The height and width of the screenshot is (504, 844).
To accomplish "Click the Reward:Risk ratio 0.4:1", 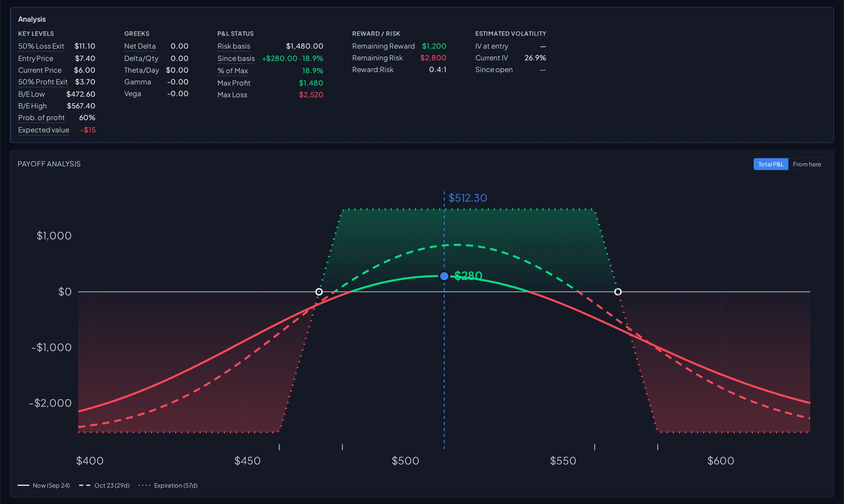I will pos(437,70).
